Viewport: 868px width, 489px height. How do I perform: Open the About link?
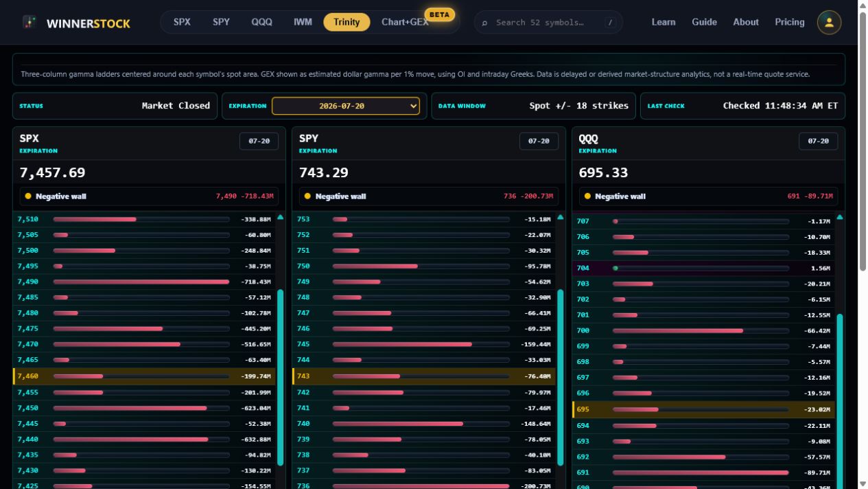(746, 22)
